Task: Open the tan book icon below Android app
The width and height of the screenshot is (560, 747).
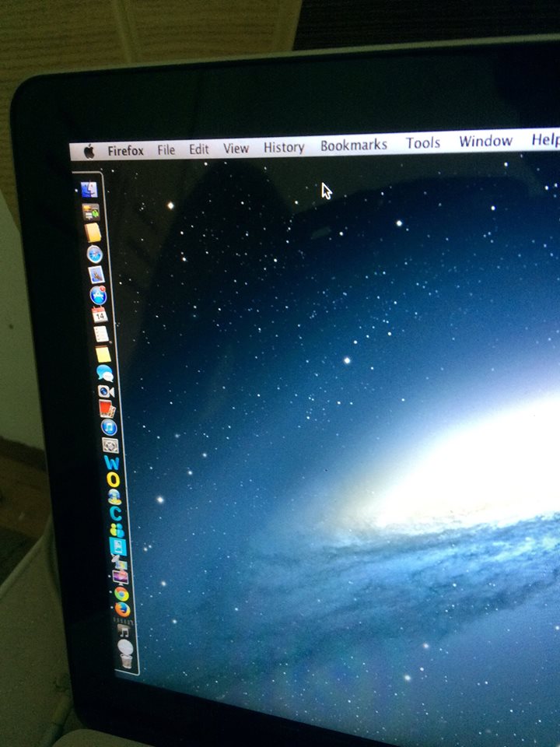Action: [93, 233]
